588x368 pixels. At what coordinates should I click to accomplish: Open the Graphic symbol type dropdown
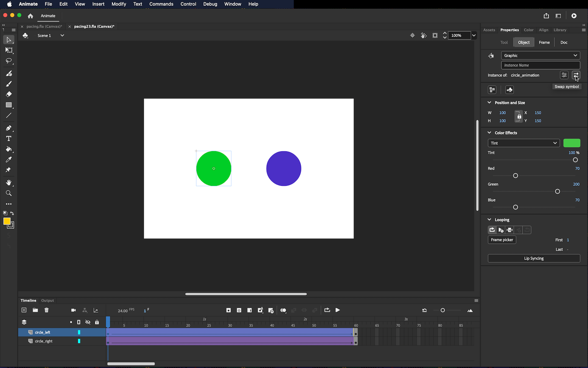click(x=540, y=55)
